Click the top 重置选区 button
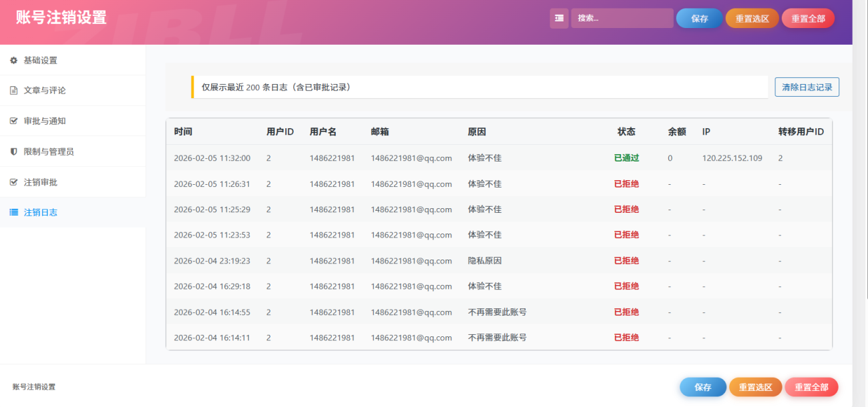The height and width of the screenshot is (407, 868). (x=752, y=19)
